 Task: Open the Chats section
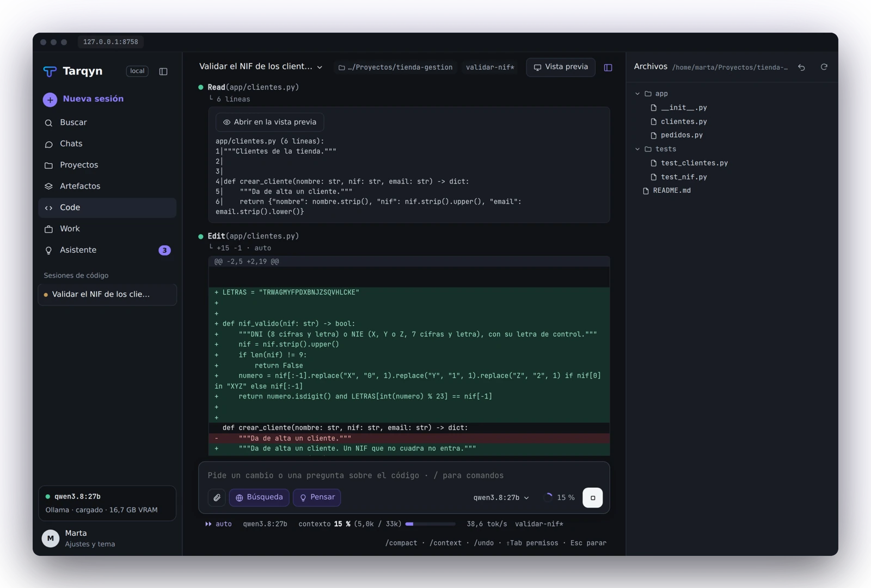107,144
